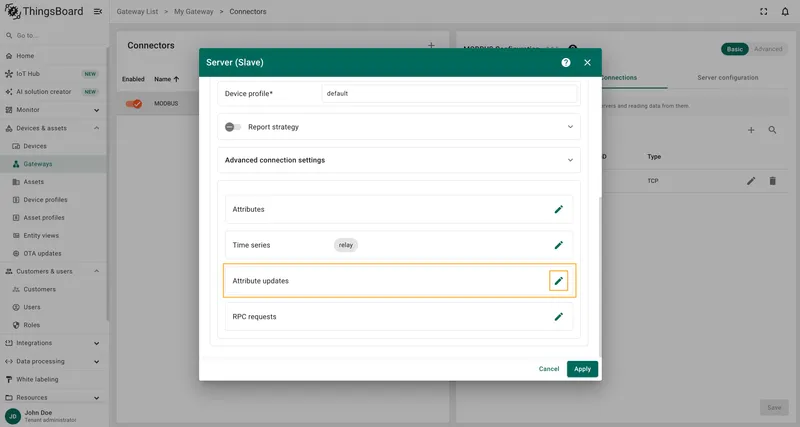
Task: Edit Attribute updates pencil icon
Action: pos(559,281)
